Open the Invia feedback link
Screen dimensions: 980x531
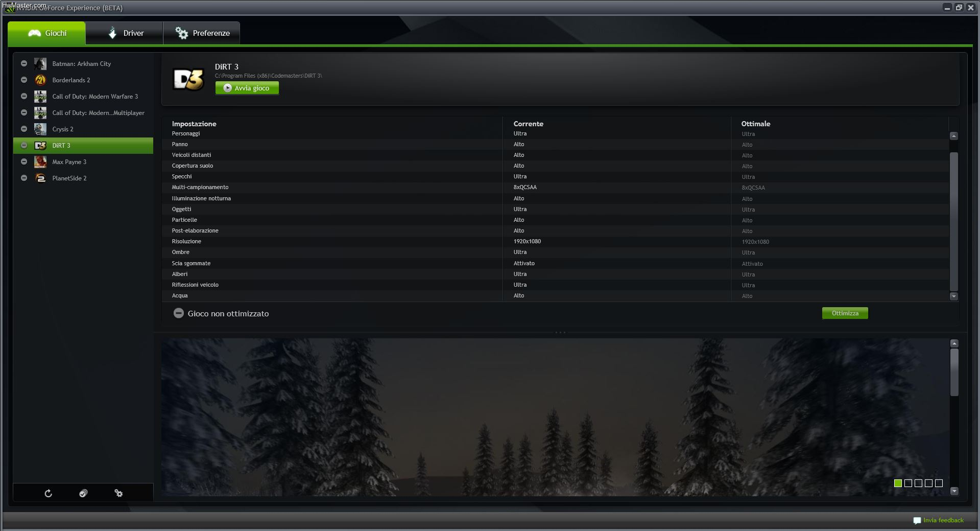click(x=943, y=520)
